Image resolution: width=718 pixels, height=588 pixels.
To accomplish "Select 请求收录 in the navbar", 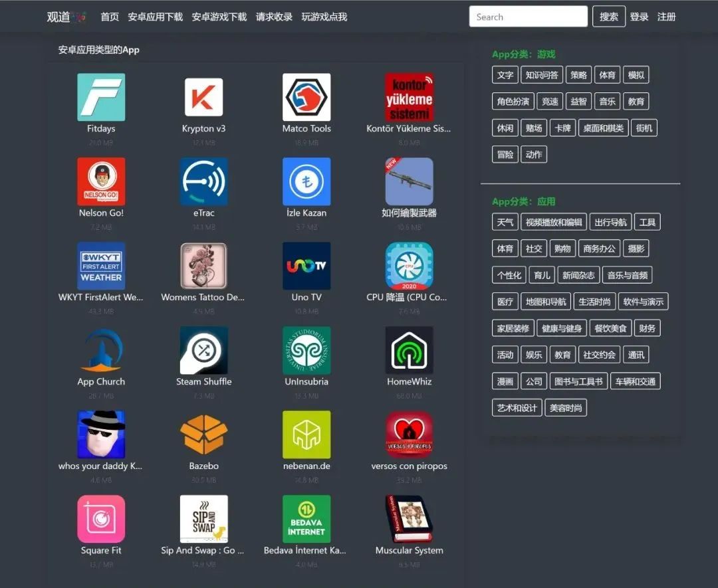I will coord(274,17).
